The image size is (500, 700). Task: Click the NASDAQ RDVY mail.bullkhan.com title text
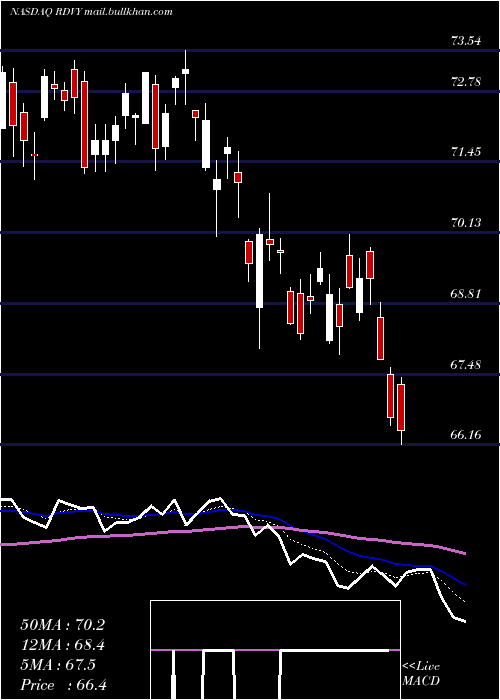point(91,12)
